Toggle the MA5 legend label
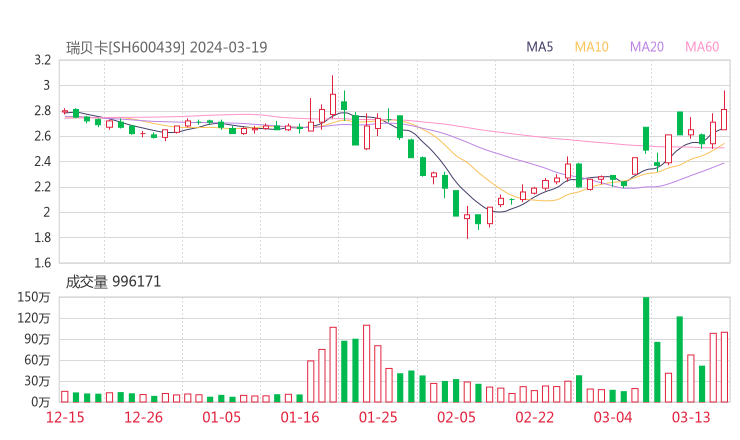The width and height of the screenshot is (740, 440). (540, 47)
